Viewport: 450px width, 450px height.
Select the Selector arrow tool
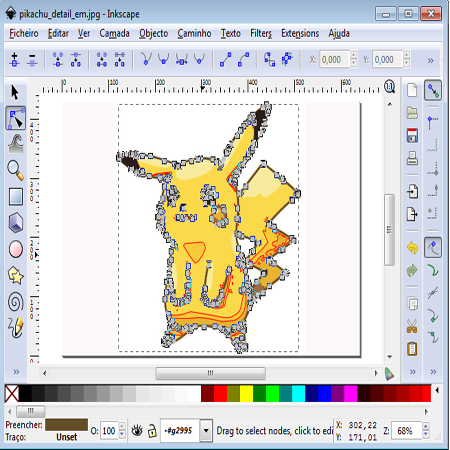click(x=15, y=92)
